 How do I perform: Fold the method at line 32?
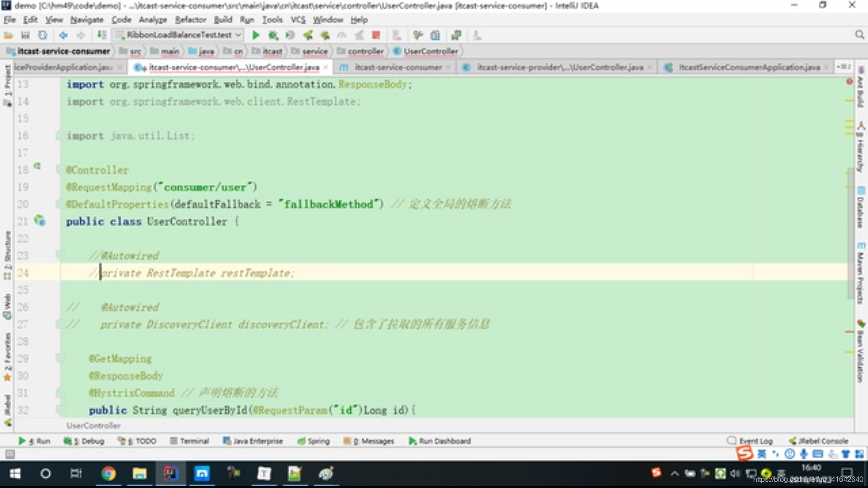pos(59,410)
